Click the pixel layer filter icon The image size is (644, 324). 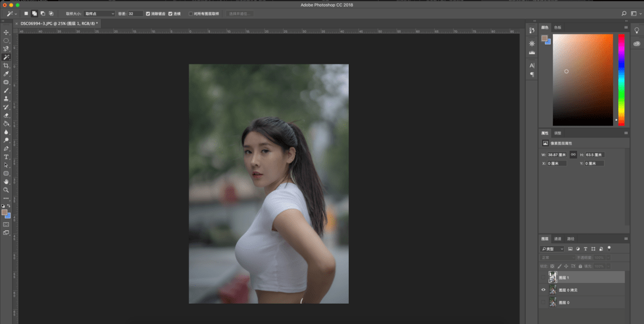click(571, 248)
